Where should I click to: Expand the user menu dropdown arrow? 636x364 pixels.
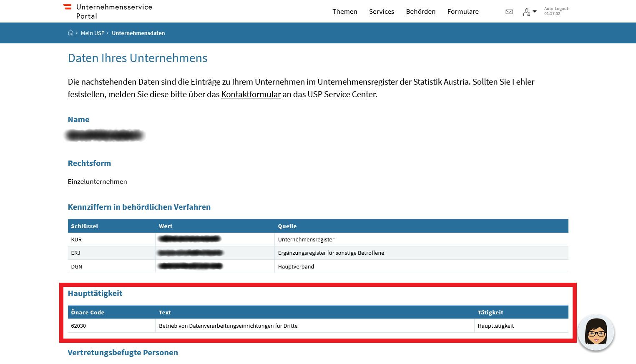pyautogui.click(x=535, y=12)
